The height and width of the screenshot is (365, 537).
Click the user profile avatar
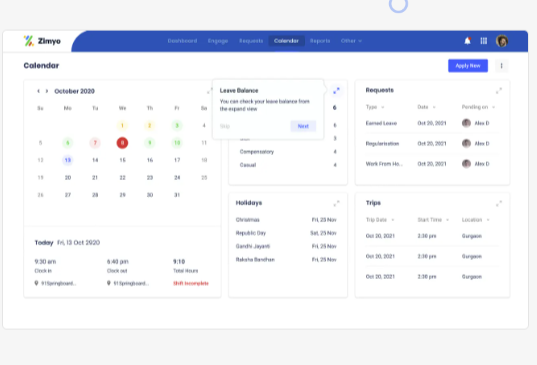[x=502, y=41]
